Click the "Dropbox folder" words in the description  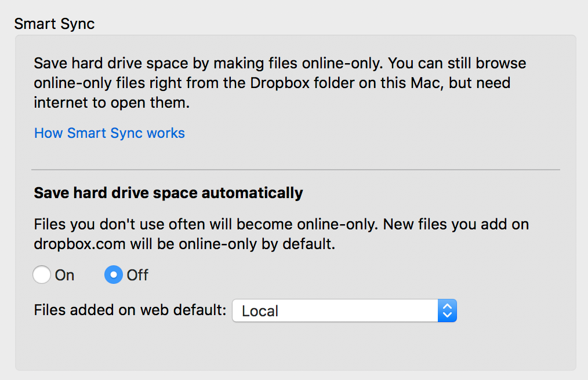pos(299,83)
